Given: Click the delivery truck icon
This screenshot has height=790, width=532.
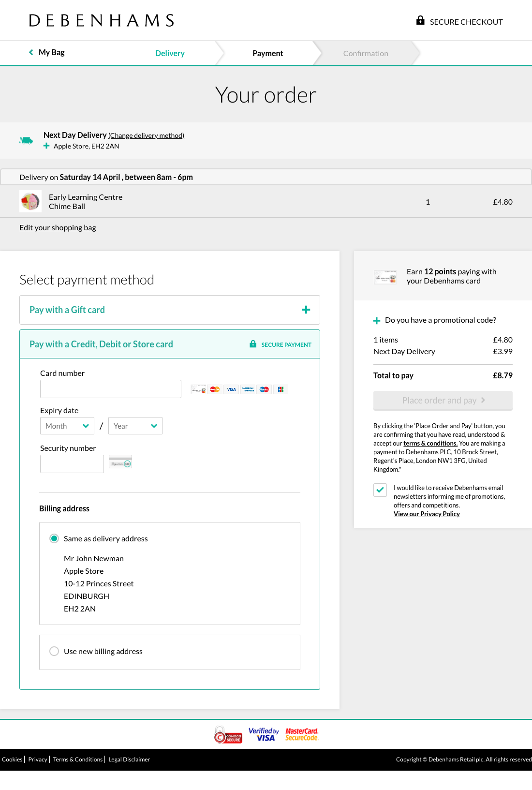Looking at the screenshot, I should pyautogui.click(x=26, y=140).
